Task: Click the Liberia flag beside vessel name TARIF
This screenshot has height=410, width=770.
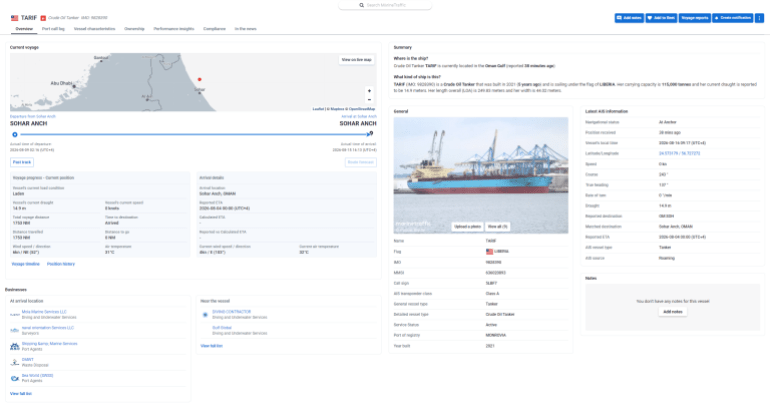Action: [x=15, y=18]
